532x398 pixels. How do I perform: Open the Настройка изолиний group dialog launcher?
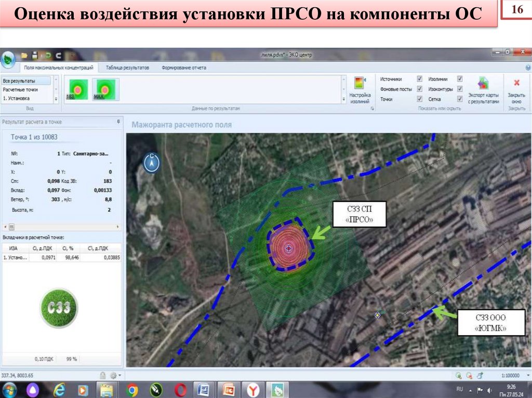coord(372,108)
